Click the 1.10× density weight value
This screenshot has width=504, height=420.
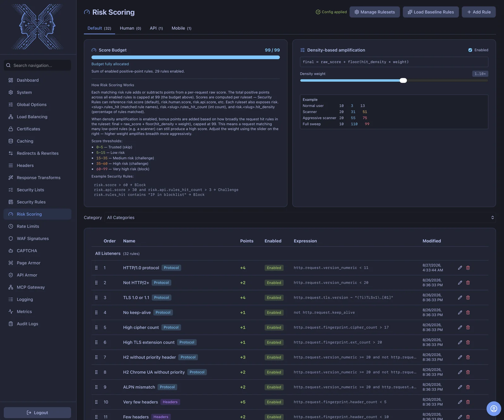tap(480, 74)
